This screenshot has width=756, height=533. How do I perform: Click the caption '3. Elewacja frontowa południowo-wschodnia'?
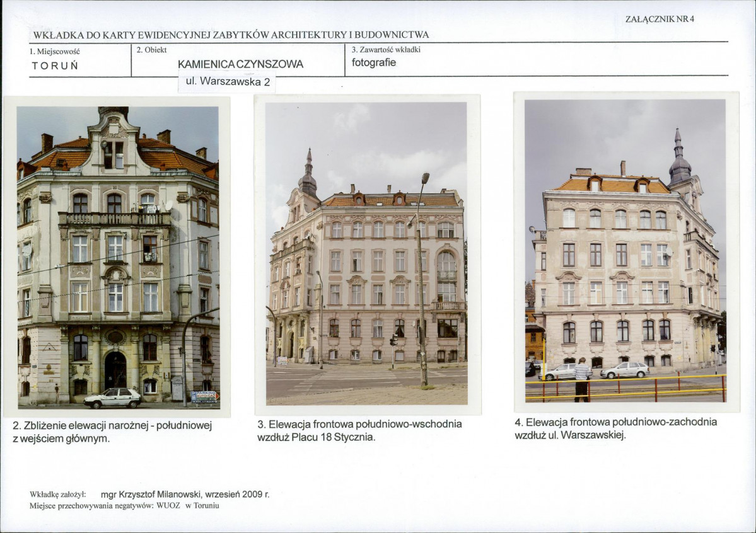[359, 424]
